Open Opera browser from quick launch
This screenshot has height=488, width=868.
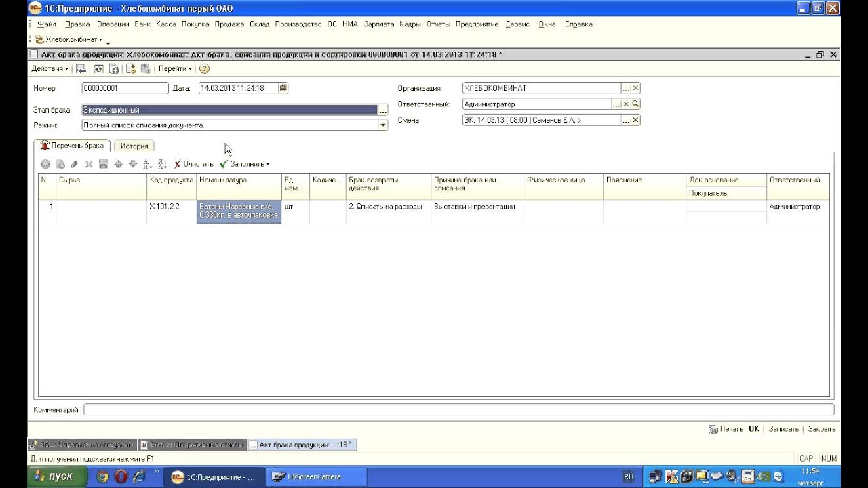121,476
